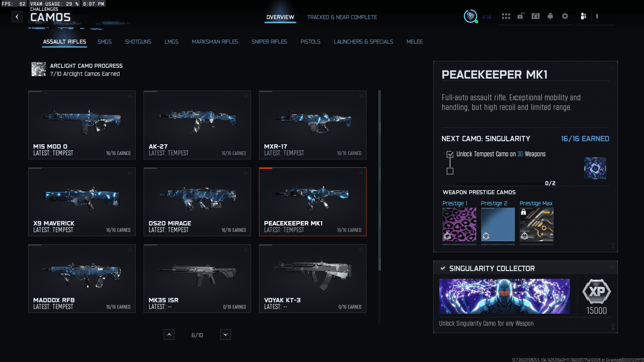Toggle the Singularity Collector checkmark
Screen dimensions: 644x362
click(443, 268)
